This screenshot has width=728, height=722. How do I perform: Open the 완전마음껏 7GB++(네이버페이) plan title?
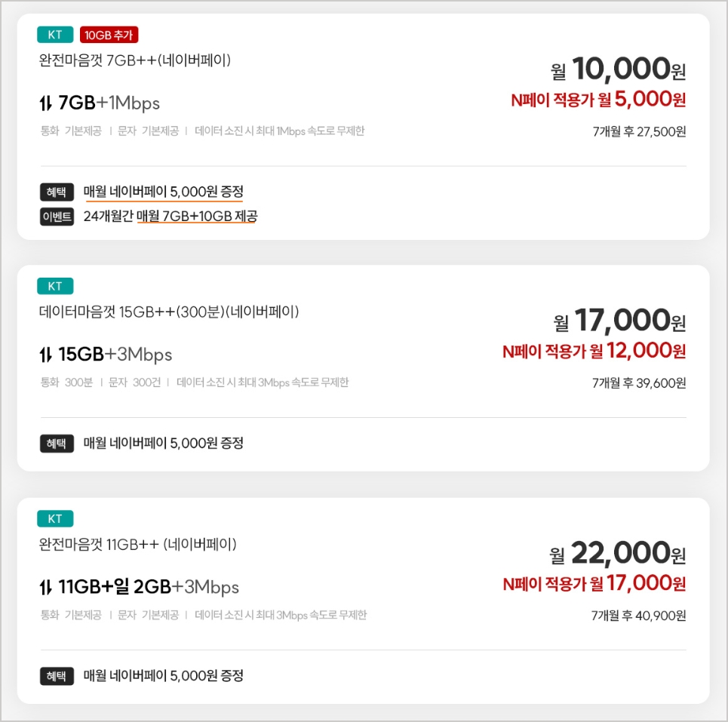134,60
